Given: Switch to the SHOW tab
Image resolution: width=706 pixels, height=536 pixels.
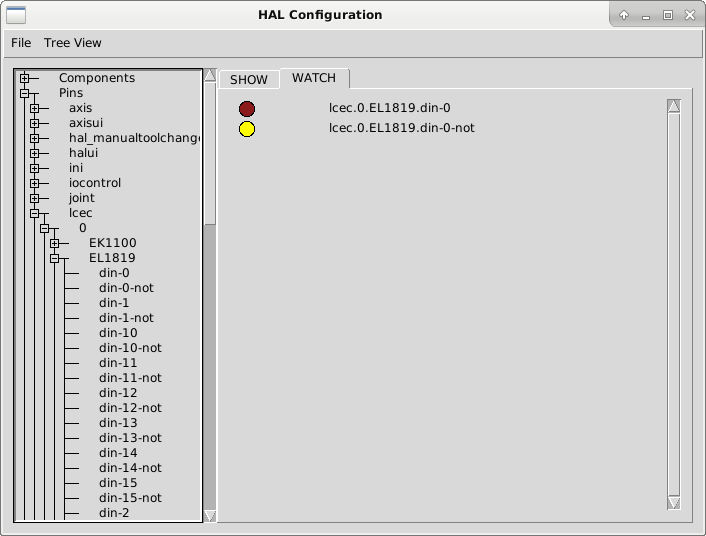Looking at the screenshot, I should (x=249, y=80).
